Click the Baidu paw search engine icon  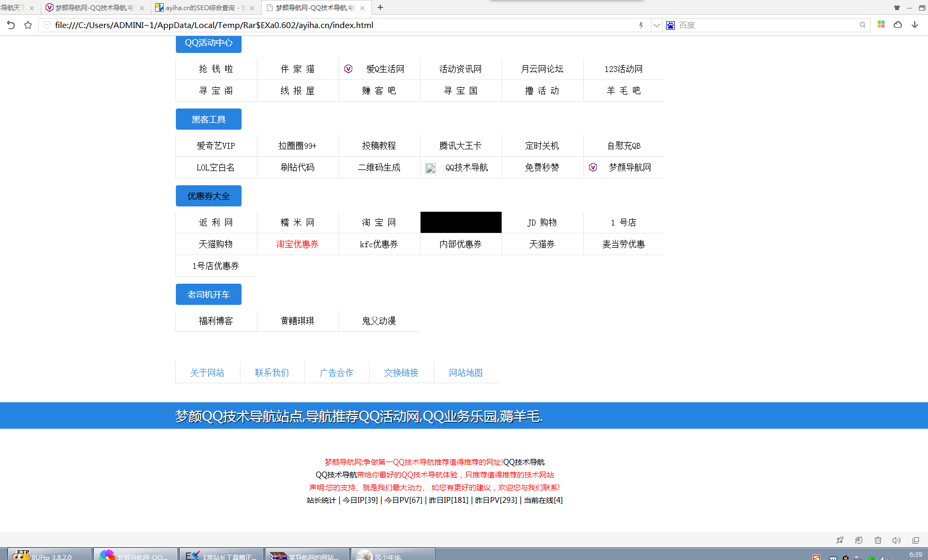tap(671, 25)
